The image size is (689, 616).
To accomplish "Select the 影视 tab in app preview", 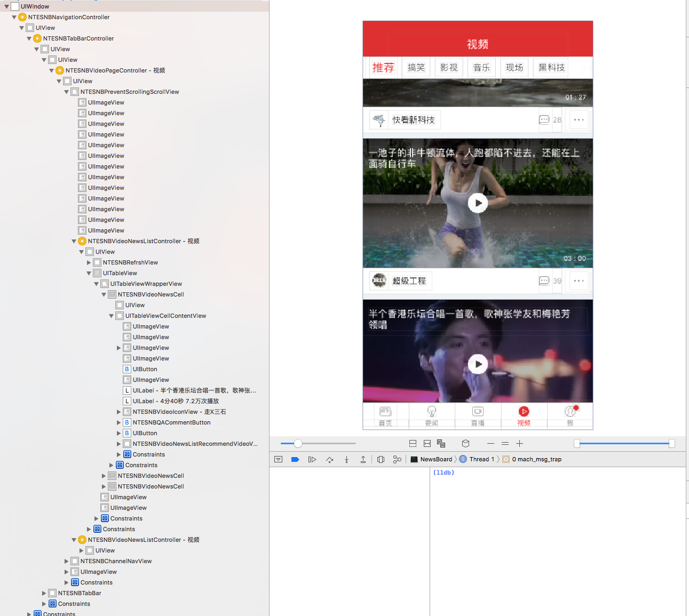I will pos(449,68).
